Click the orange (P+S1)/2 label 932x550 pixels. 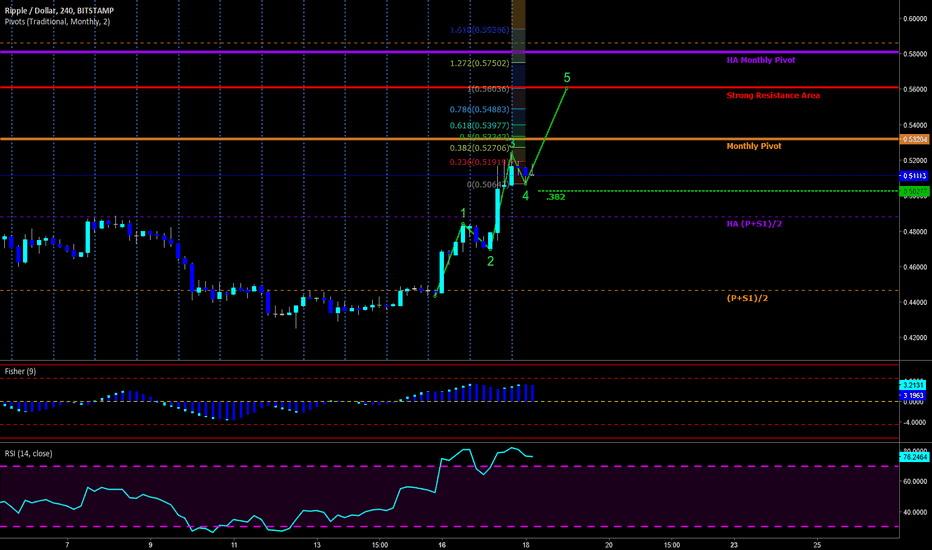(x=747, y=298)
